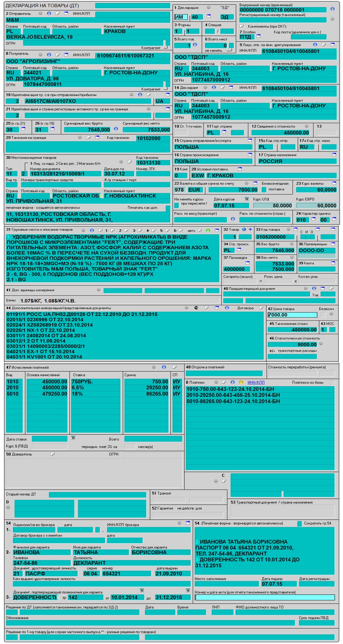Click the green circle icon in field 31 header
The width and height of the screenshot is (343, 644).
click(x=208, y=230)
